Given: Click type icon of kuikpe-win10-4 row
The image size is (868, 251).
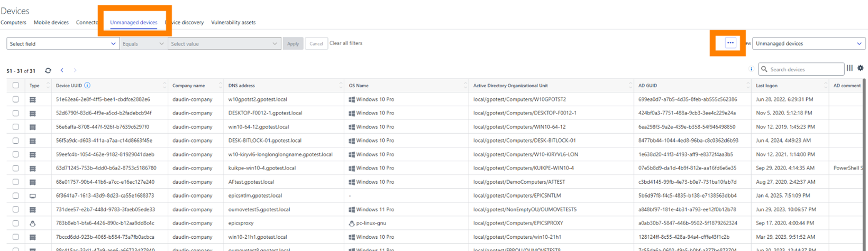Looking at the screenshot, I should (x=33, y=168).
